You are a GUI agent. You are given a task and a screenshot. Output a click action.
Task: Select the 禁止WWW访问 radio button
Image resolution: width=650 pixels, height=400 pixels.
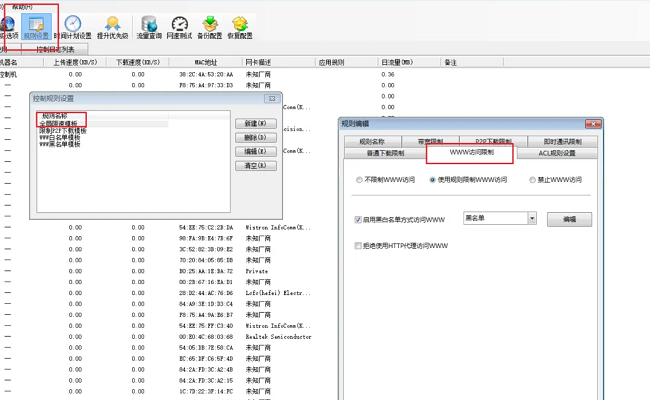[530, 181]
